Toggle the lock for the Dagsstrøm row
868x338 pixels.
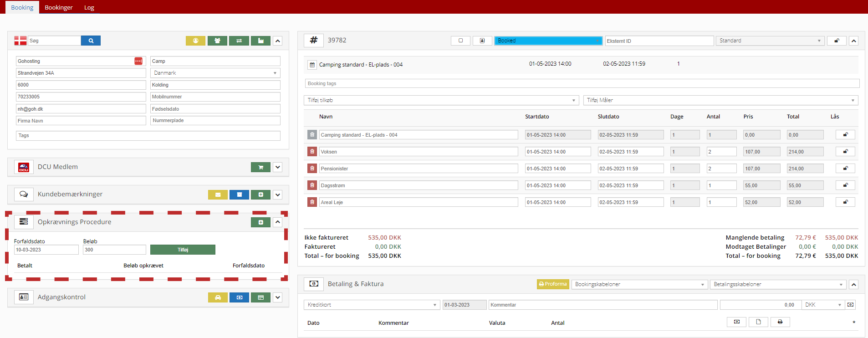(845, 185)
